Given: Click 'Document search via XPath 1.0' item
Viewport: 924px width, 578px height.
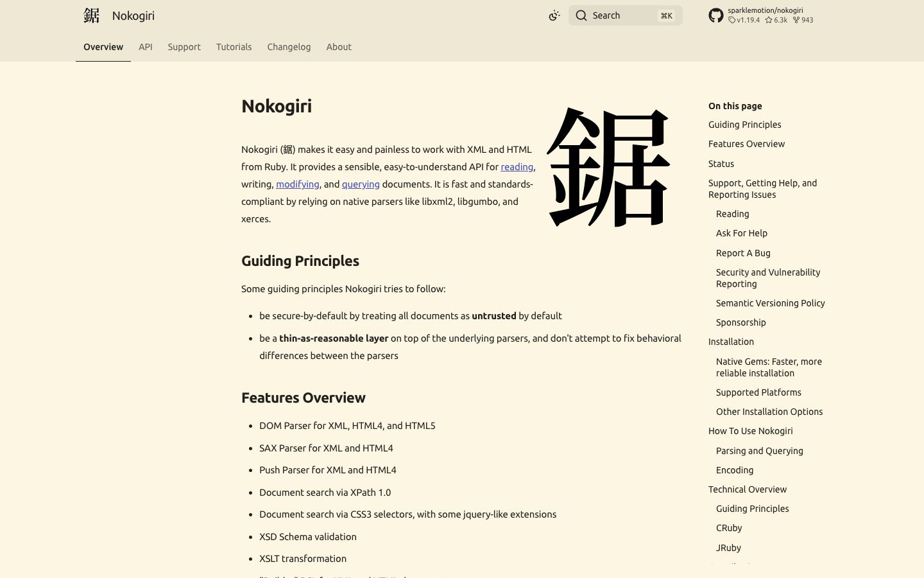Looking at the screenshot, I should coord(325,493).
